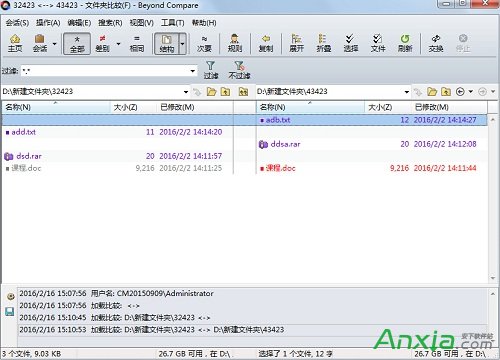Expand the 过滤 filter mask dropdown
The width and height of the screenshot is (500, 360).
click(x=192, y=71)
